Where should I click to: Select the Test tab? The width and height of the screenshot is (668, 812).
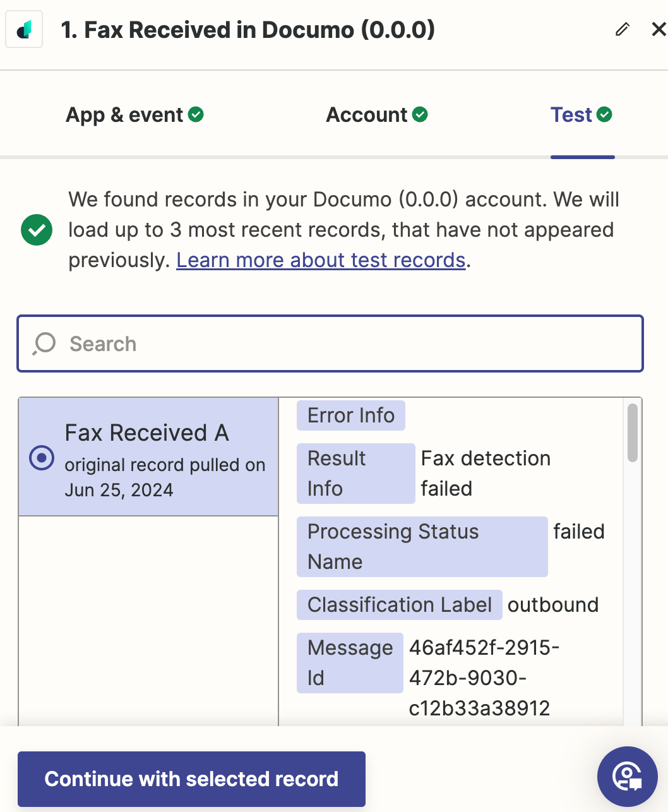click(582, 115)
